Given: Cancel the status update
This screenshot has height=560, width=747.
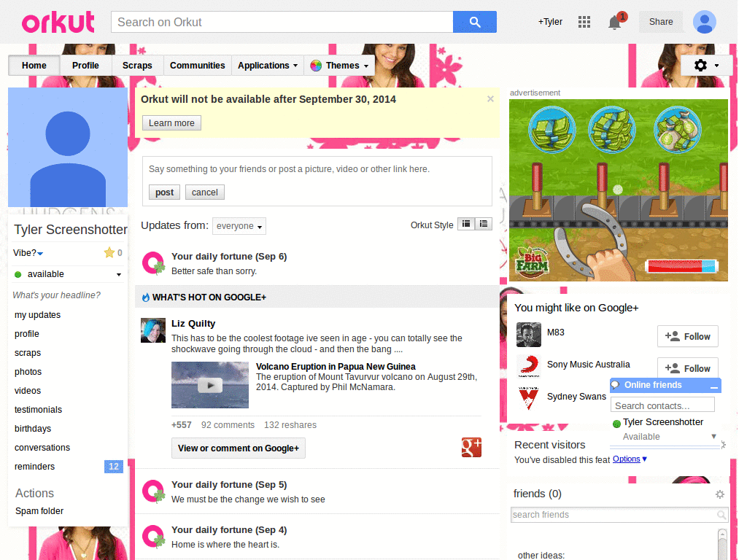Looking at the screenshot, I should pyautogui.click(x=205, y=192).
